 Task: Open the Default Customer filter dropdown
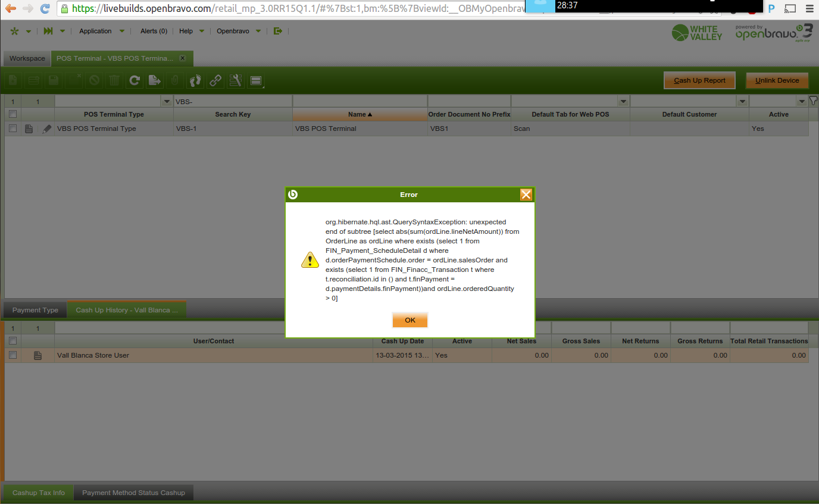click(x=742, y=102)
